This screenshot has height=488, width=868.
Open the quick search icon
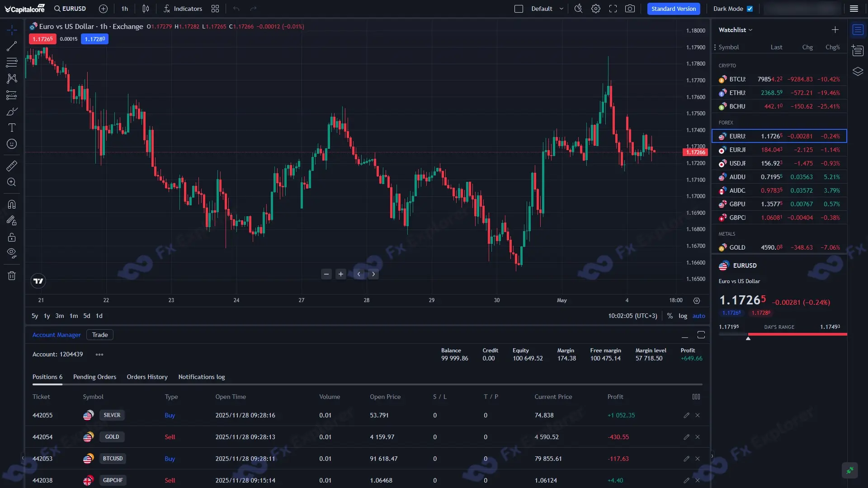coord(578,9)
